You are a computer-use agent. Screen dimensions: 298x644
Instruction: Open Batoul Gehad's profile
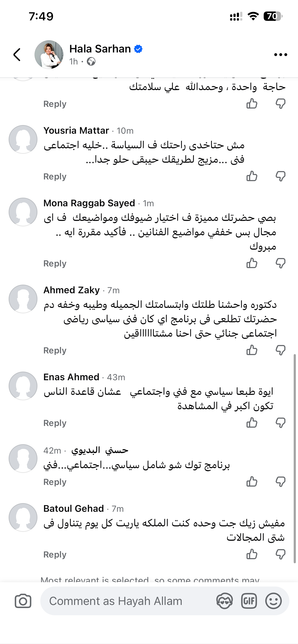coord(73,508)
